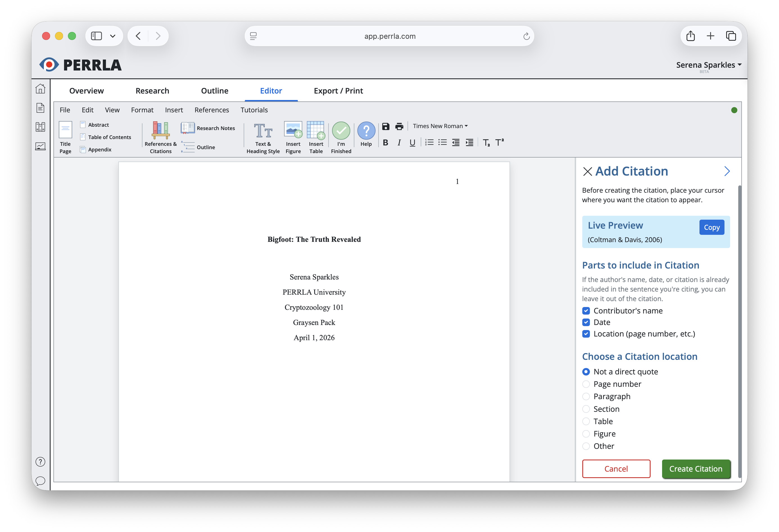Toggle bold formatting
The height and width of the screenshot is (532, 779).
point(386,143)
